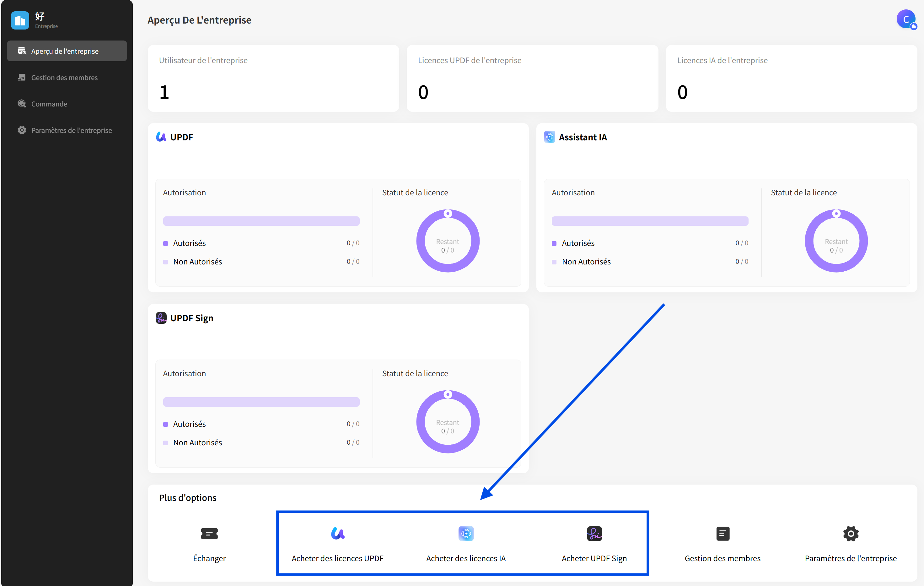Click Statut de la licence in Assistant IA card
Screen dimensions: 924x586
pos(804,193)
